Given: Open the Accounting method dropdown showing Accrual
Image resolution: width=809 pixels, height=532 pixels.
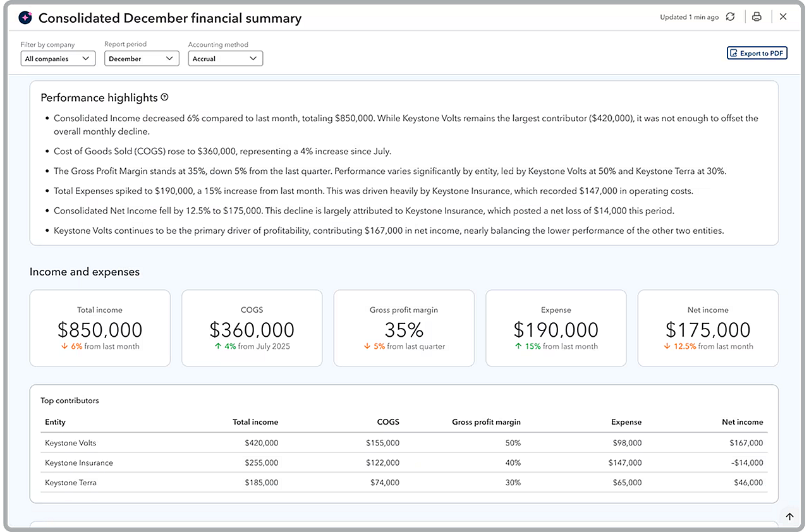Looking at the screenshot, I should tap(226, 59).
